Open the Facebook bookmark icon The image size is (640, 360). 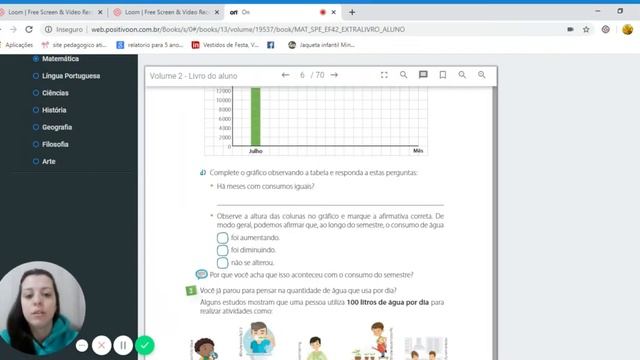tap(271, 45)
